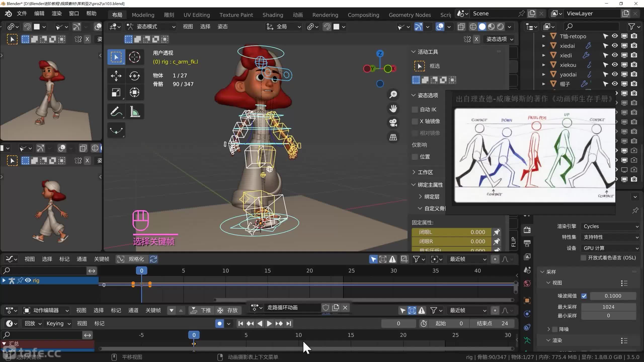Click the 闭眼R value slider
Screen dimensions: 644x362
pyautogui.click(x=452, y=242)
